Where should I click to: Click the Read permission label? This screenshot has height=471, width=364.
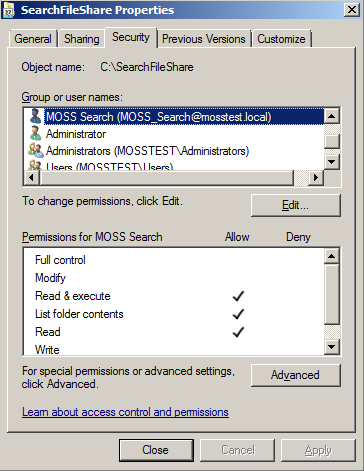pos(48,332)
